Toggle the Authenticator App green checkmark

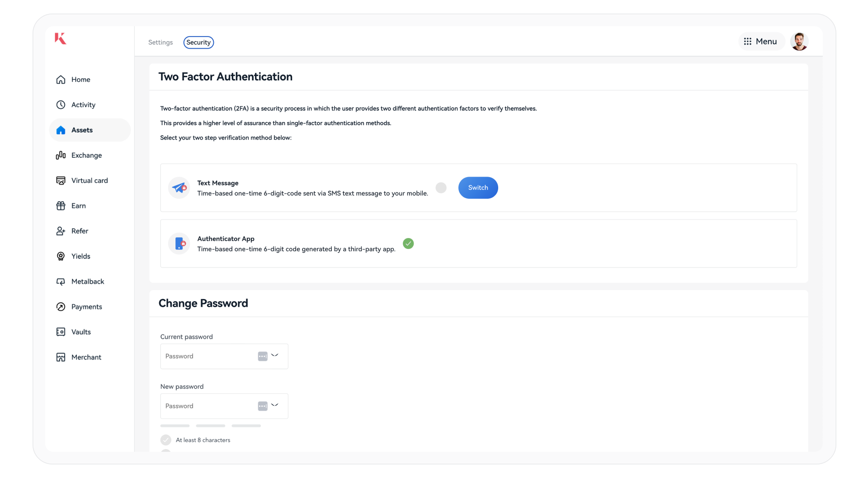[x=408, y=244]
